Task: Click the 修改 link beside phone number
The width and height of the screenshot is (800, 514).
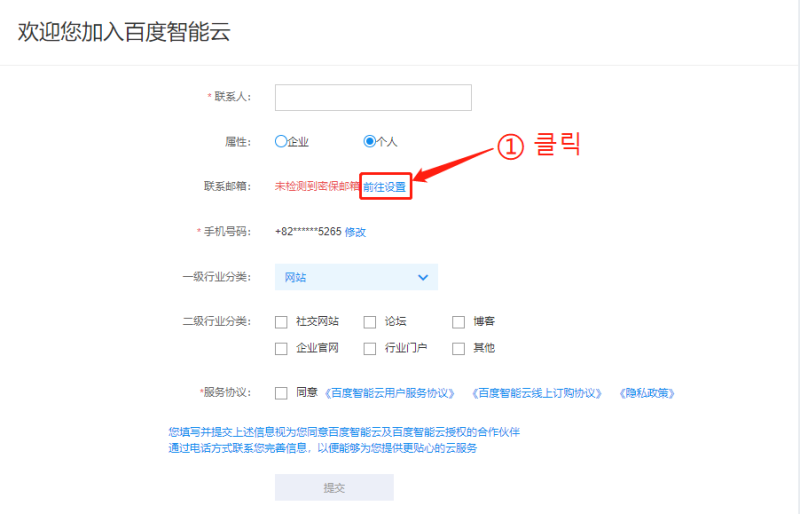Action: tap(355, 232)
